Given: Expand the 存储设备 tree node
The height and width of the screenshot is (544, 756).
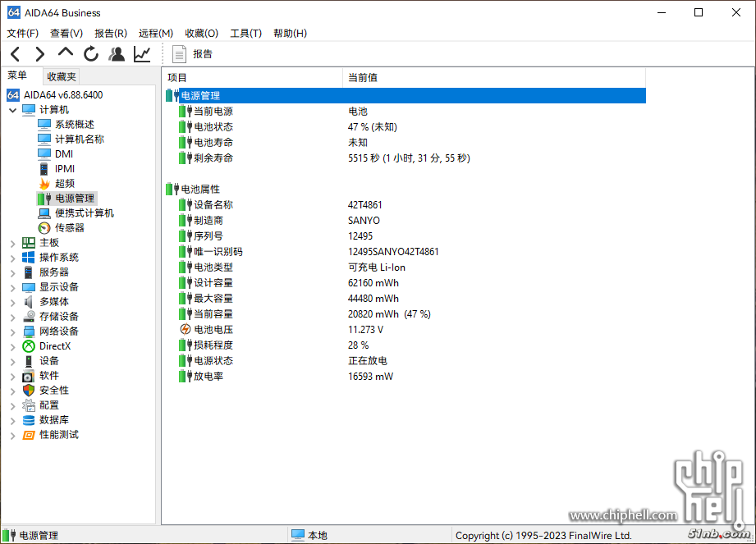Looking at the screenshot, I should pyautogui.click(x=13, y=317).
